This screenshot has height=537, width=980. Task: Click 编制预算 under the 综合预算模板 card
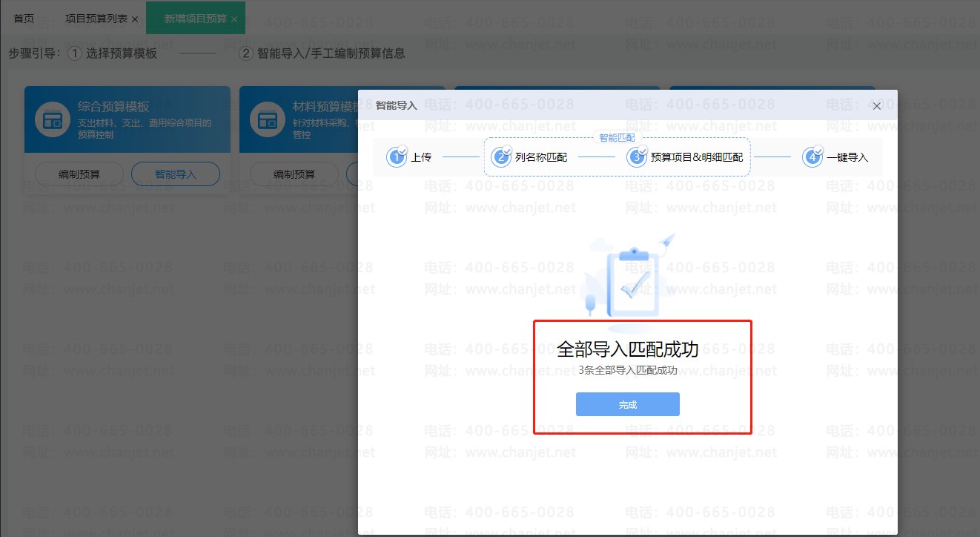79,174
